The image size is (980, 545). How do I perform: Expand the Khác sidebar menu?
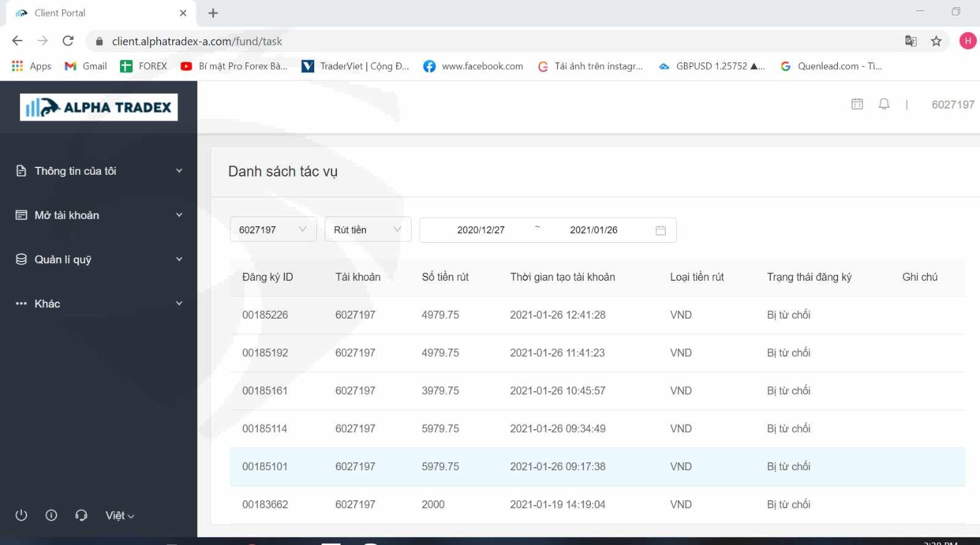(x=99, y=303)
